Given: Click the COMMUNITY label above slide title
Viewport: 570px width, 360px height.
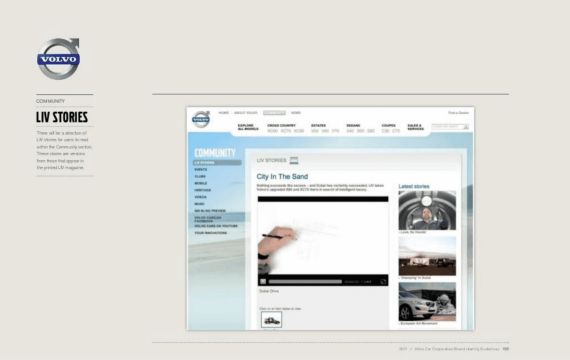Looking at the screenshot, I should click(50, 101).
